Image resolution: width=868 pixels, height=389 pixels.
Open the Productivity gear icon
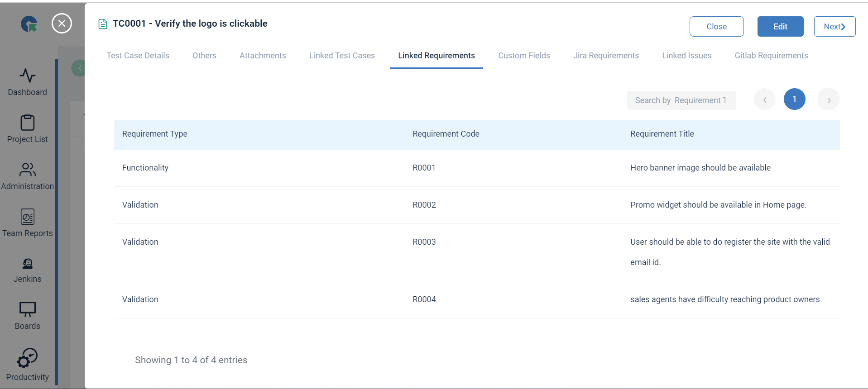pos(28,358)
